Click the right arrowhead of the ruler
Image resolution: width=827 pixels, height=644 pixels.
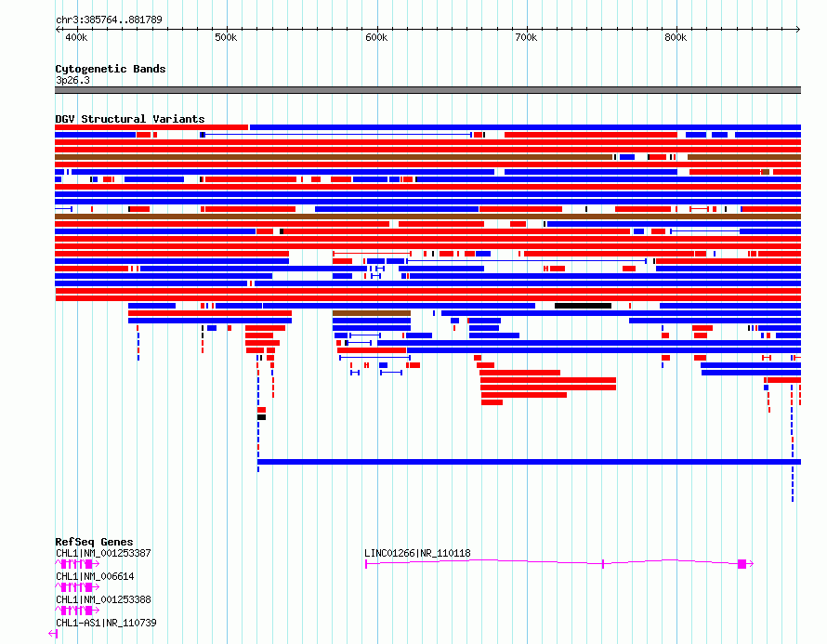pyautogui.click(x=798, y=29)
